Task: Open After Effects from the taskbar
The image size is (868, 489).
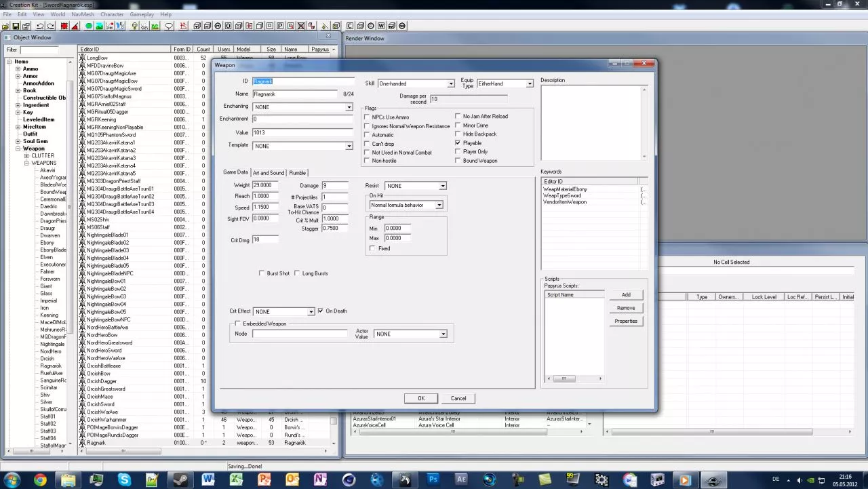Action: click(462, 480)
